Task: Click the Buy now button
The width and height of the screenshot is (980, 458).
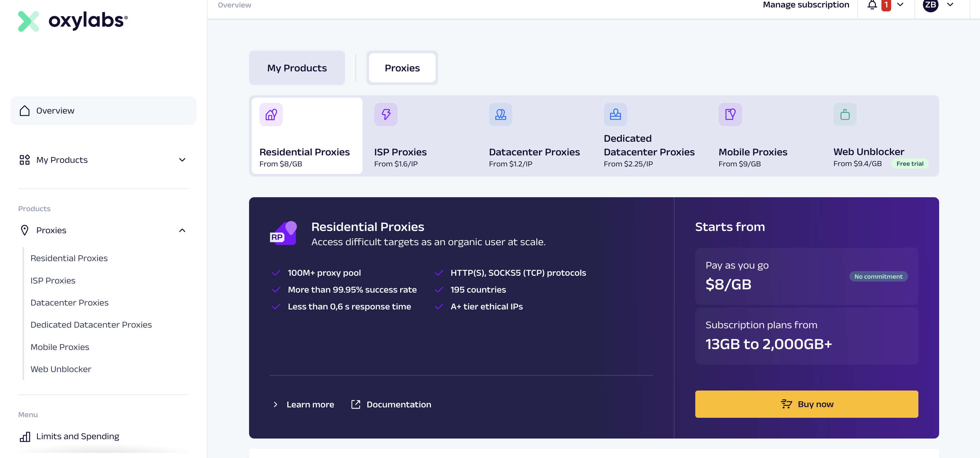Action: tap(807, 404)
